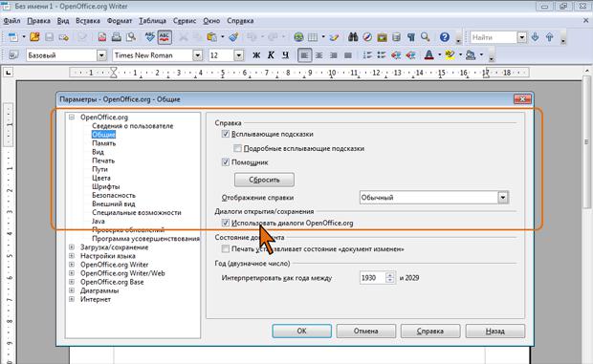Click the New document icon

click(12, 37)
